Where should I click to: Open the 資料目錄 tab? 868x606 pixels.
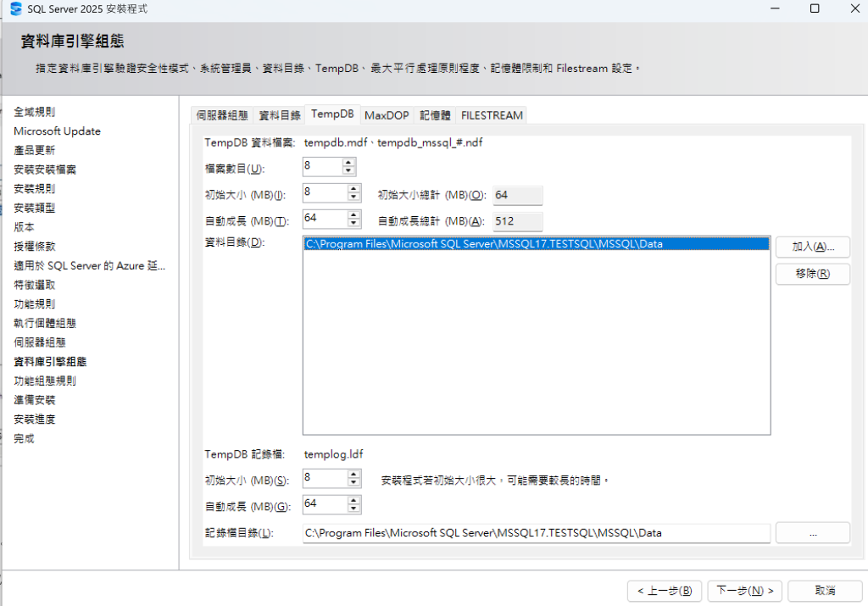[280, 115]
